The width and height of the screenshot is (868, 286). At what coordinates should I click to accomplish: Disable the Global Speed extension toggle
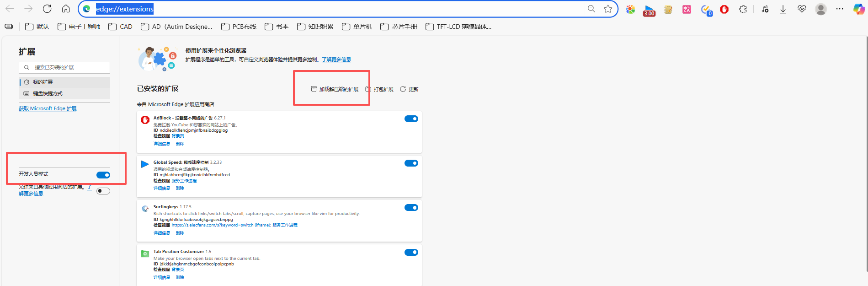point(411,163)
